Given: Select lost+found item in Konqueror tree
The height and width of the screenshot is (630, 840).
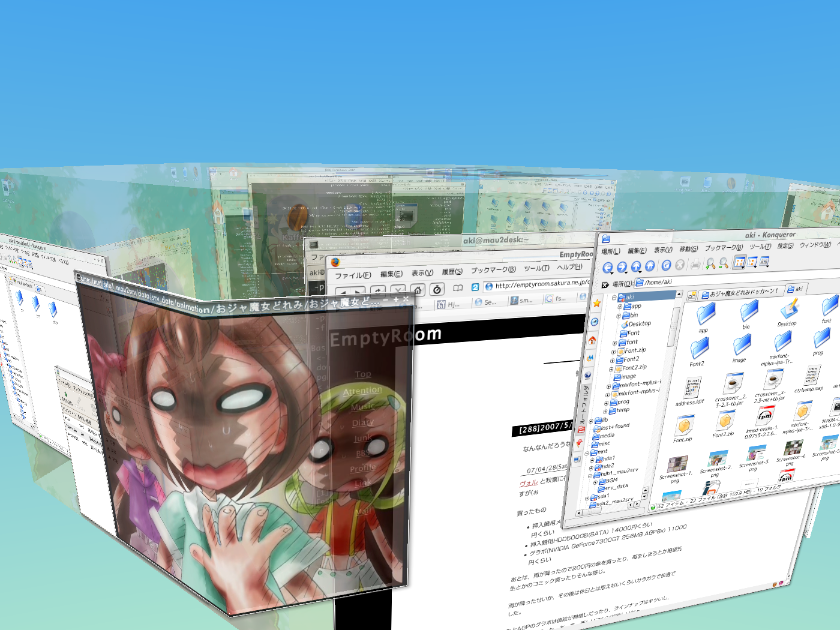Looking at the screenshot, I should [611, 427].
